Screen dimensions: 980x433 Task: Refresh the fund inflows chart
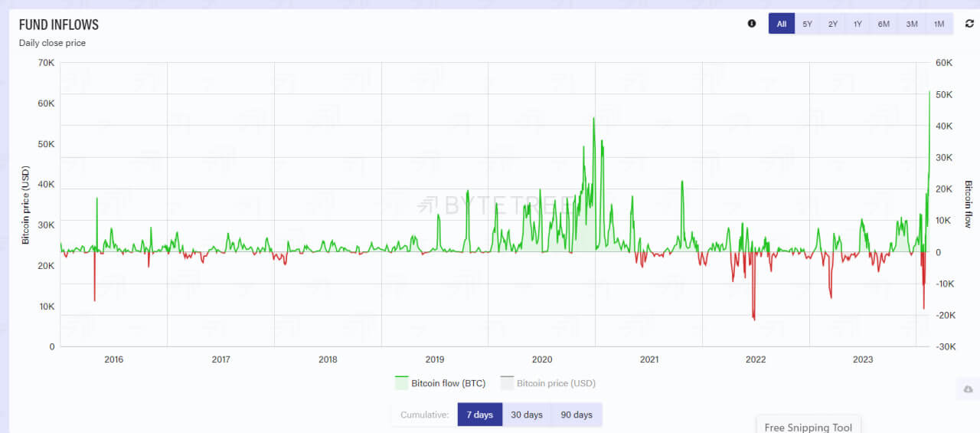(969, 24)
